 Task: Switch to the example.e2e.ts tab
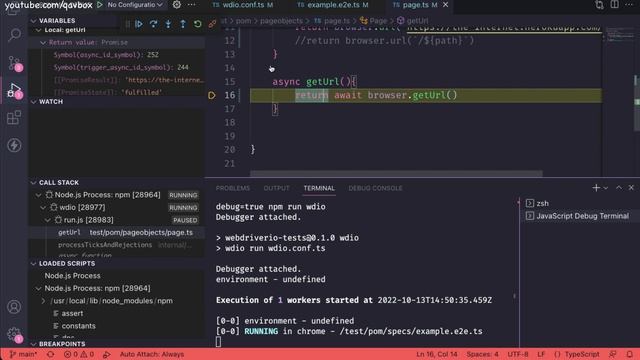[x=333, y=5]
